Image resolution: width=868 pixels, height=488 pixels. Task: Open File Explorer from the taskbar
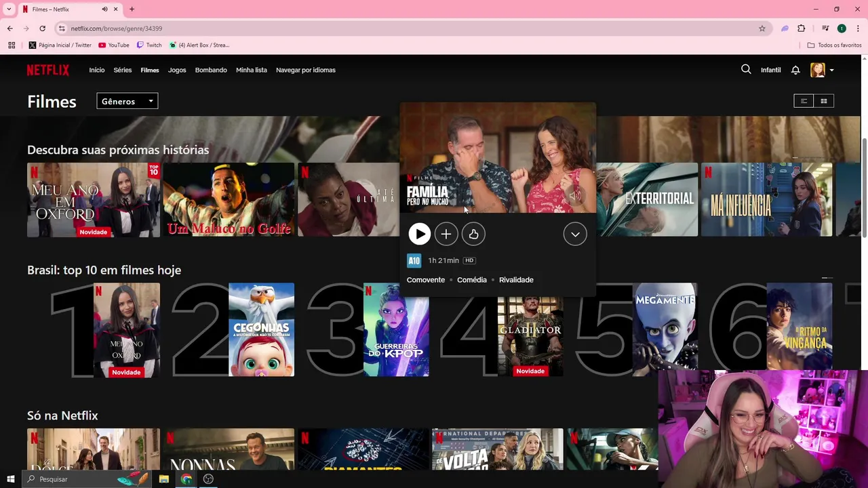coord(163,479)
